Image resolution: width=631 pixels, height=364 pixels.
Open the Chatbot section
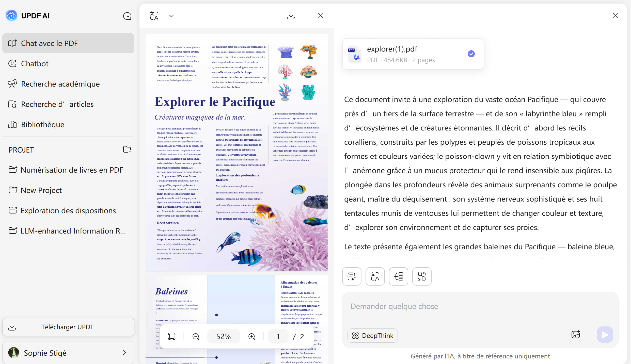(34, 63)
